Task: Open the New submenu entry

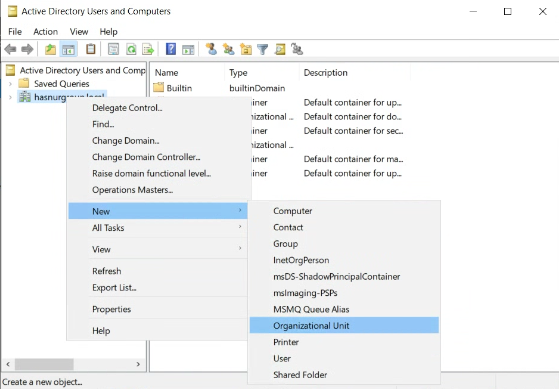Action: click(158, 211)
